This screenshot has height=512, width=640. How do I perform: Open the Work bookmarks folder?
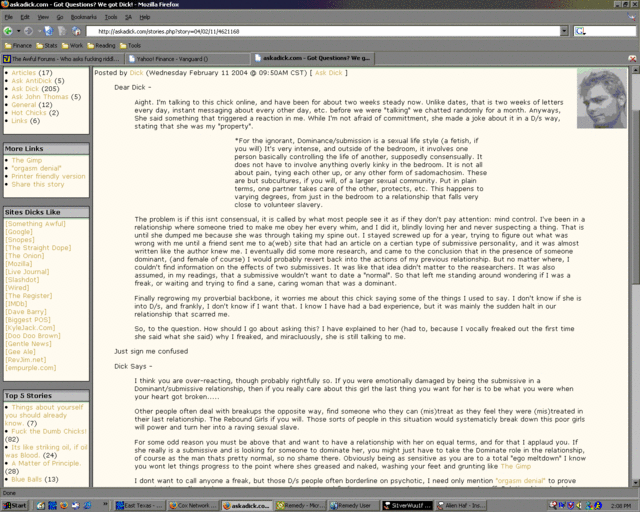pos(72,45)
